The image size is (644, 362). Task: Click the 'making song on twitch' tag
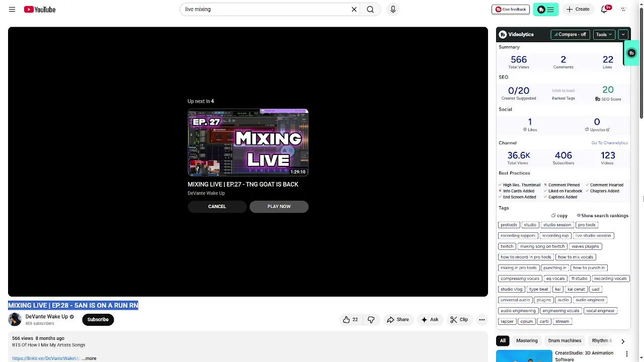click(542, 246)
